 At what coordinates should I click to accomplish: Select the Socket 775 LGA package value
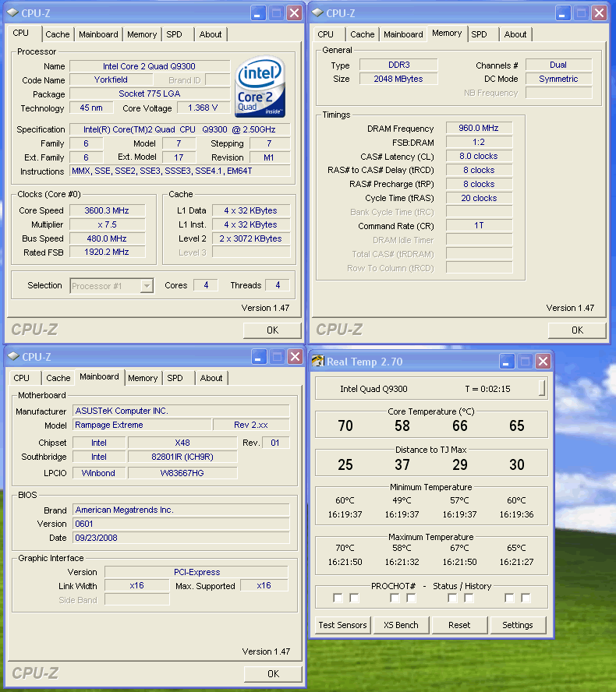(x=150, y=94)
